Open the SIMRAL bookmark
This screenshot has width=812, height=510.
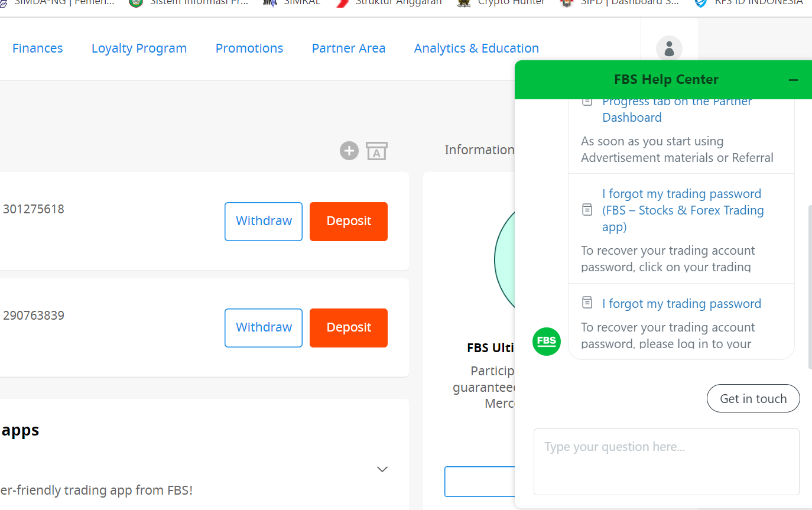[293, 3]
